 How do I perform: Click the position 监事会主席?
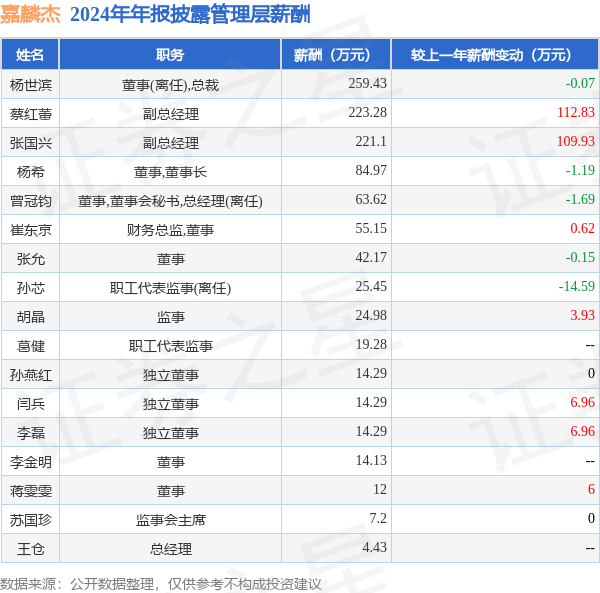[171, 520]
